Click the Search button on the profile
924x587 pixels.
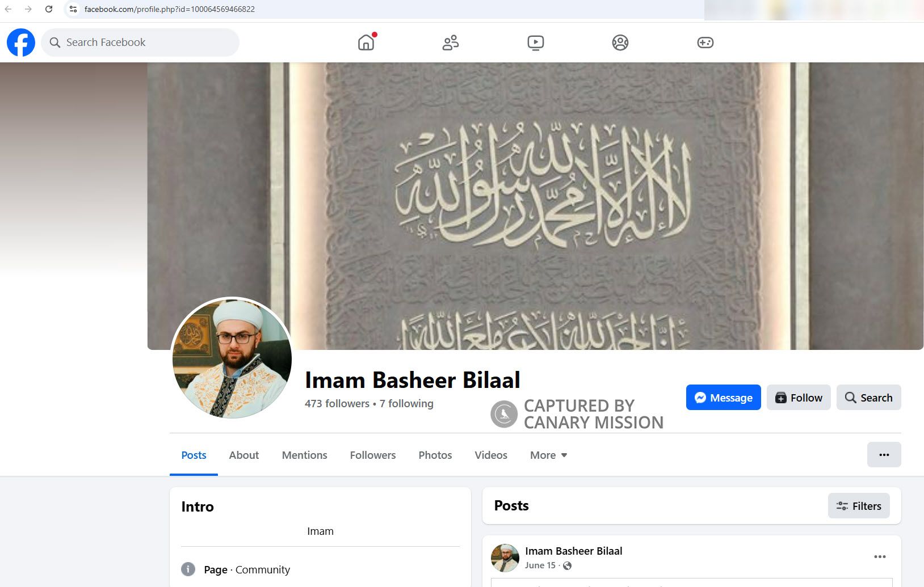pyautogui.click(x=868, y=397)
